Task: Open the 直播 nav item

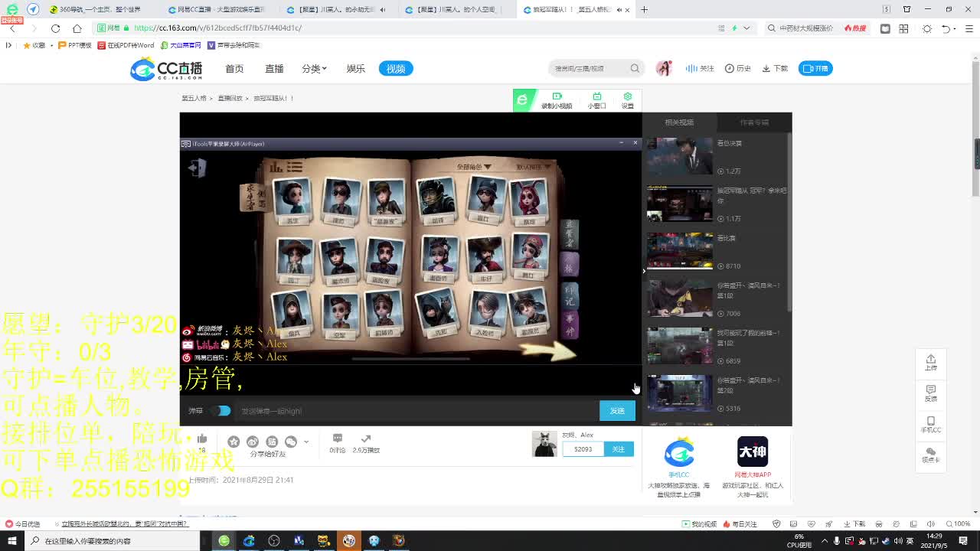Action: [274, 69]
